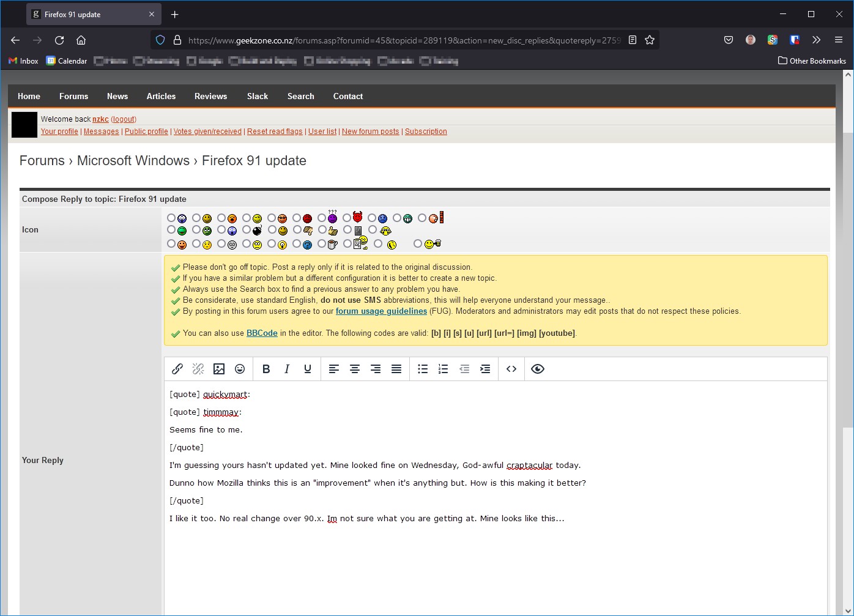This screenshot has width=854, height=616.
Task: Expand the more tools overflow chevron
Action: pyautogui.click(x=816, y=40)
